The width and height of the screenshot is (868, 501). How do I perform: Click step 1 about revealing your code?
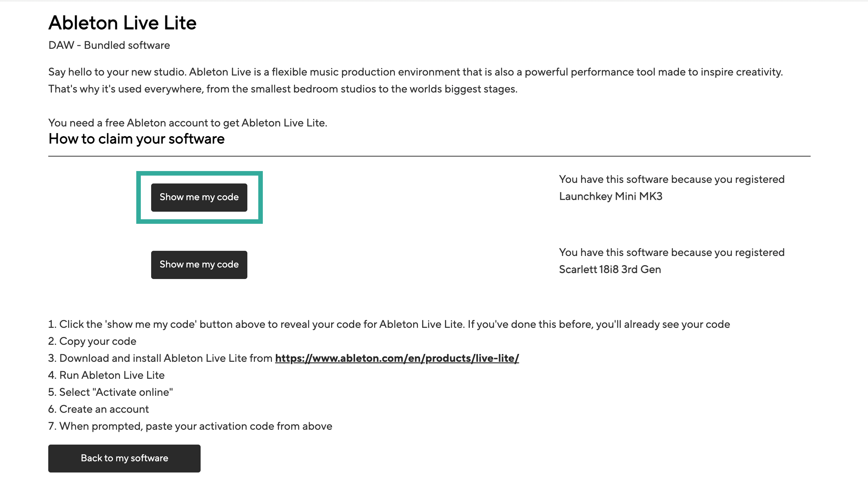pos(389,324)
